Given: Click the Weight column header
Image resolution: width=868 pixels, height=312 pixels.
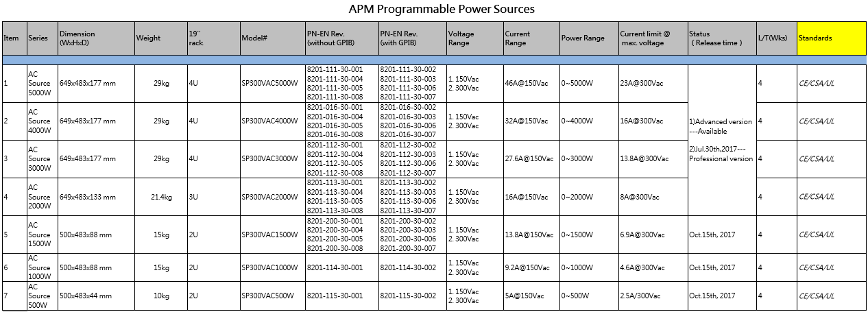Looking at the screenshot, I should click(160, 38).
